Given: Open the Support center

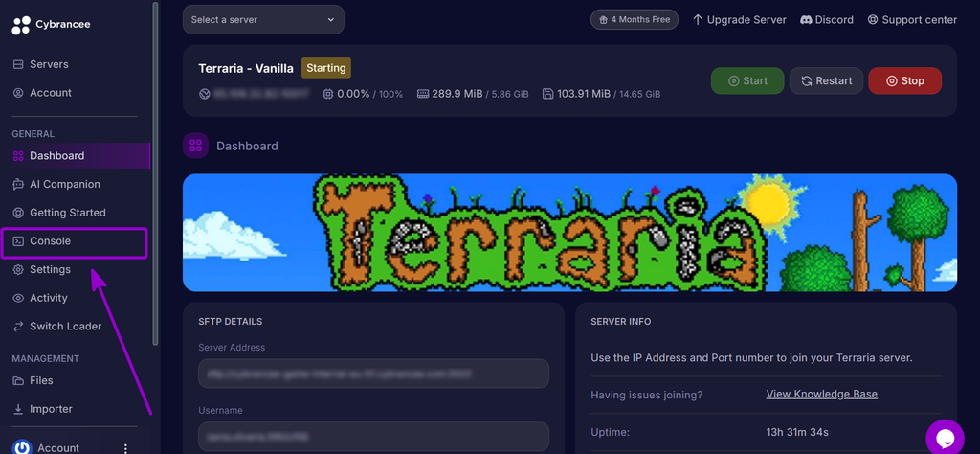Looking at the screenshot, I should [x=912, y=20].
